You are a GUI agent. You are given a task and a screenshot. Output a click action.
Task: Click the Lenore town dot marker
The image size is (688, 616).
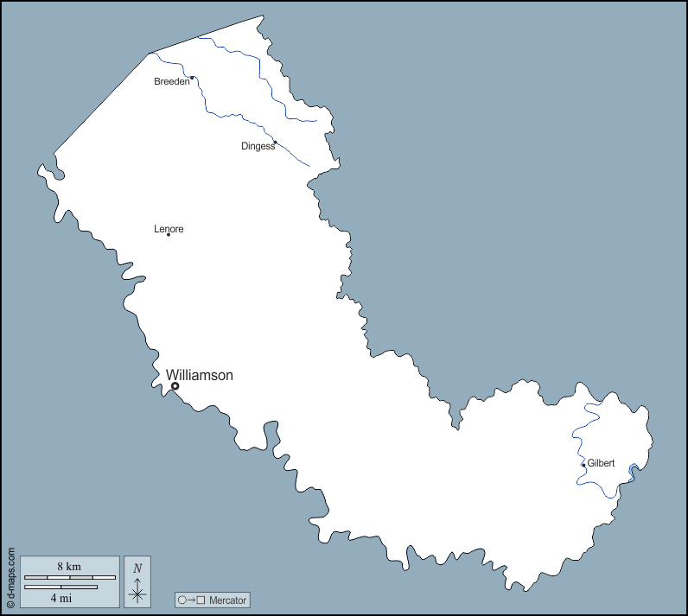(x=168, y=235)
